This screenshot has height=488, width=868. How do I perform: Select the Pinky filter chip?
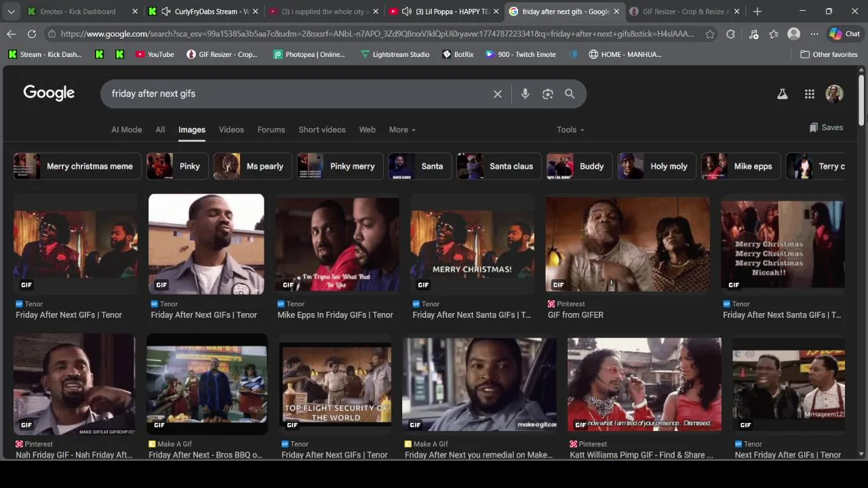click(178, 166)
